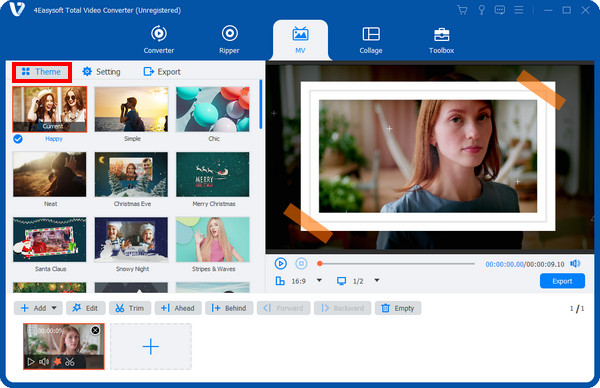
Task: Apply the Merry Christmas theme
Action: [x=213, y=174]
